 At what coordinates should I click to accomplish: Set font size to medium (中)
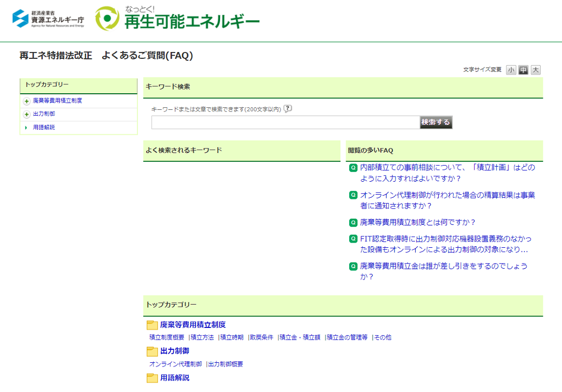(x=523, y=70)
